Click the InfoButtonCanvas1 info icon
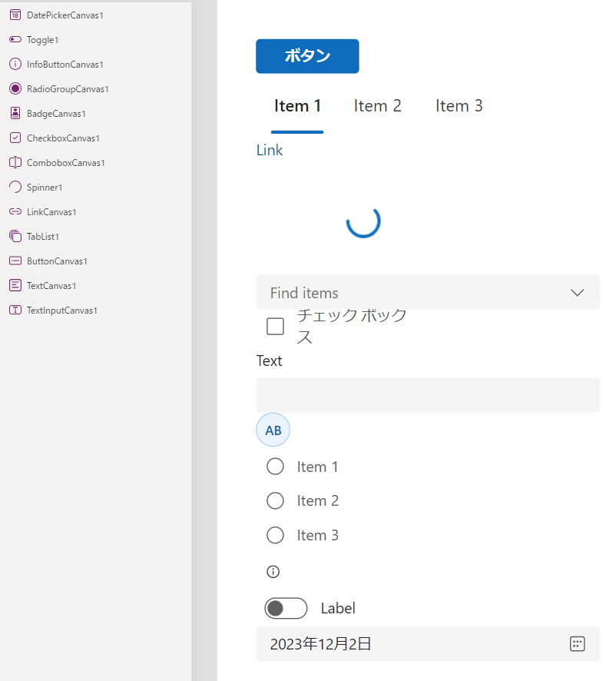The width and height of the screenshot is (616, 681). pyautogui.click(x=15, y=65)
